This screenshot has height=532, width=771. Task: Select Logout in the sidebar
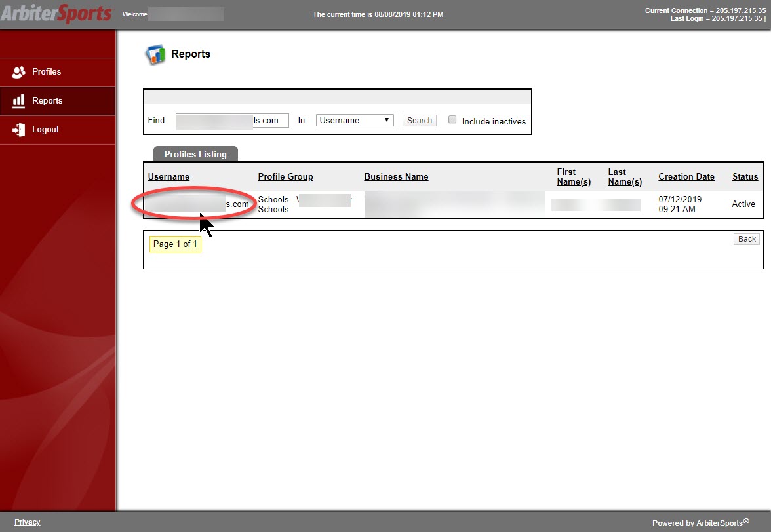click(x=58, y=130)
